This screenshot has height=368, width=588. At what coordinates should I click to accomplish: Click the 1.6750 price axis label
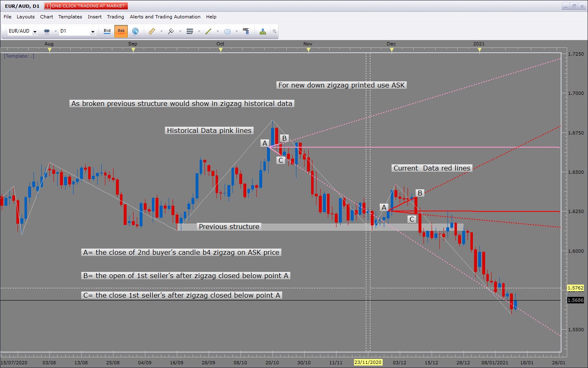coord(576,133)
